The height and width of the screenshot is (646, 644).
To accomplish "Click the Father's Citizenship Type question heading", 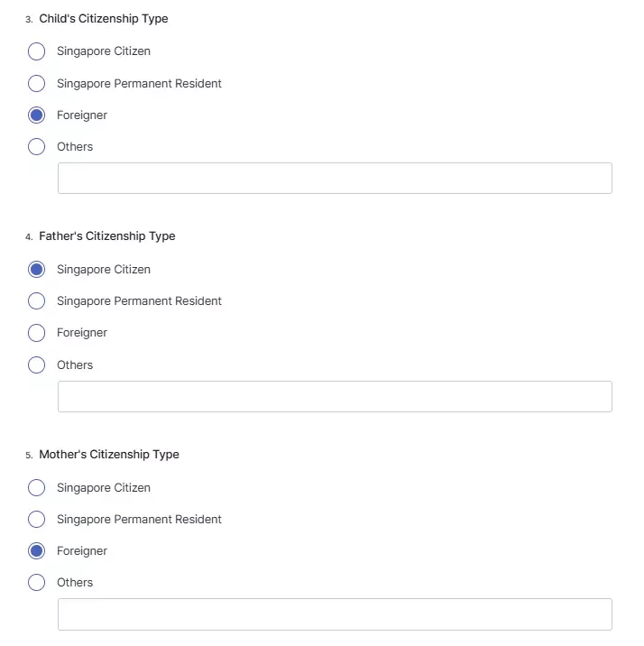I will 107,236.
